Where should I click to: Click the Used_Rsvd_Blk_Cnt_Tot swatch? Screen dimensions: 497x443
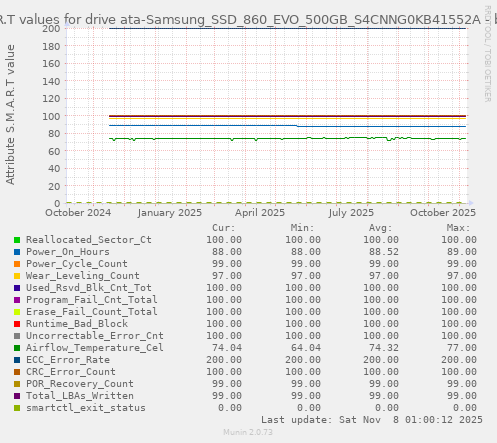pyautogui.click(x=17, y=288)
